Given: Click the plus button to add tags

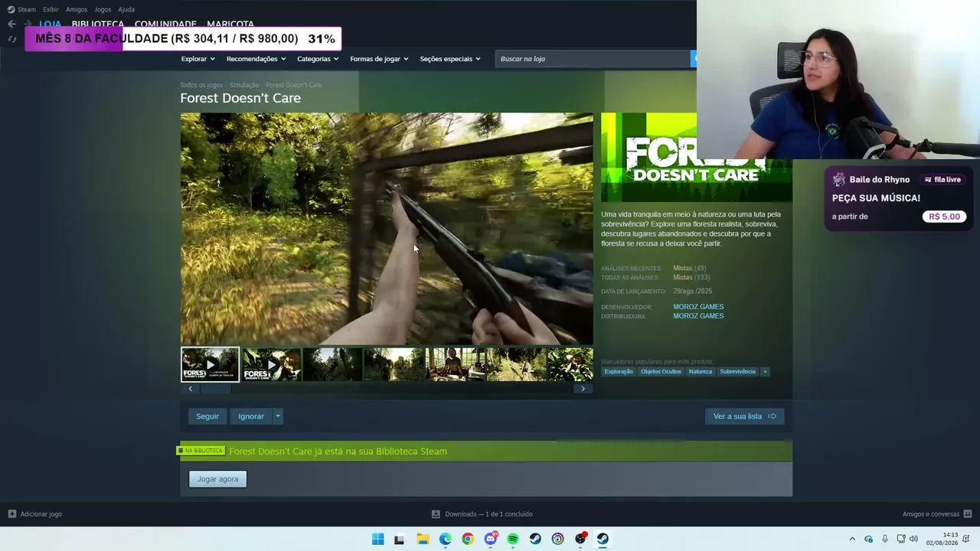Looking at the screenshot, I should (765, 372).
